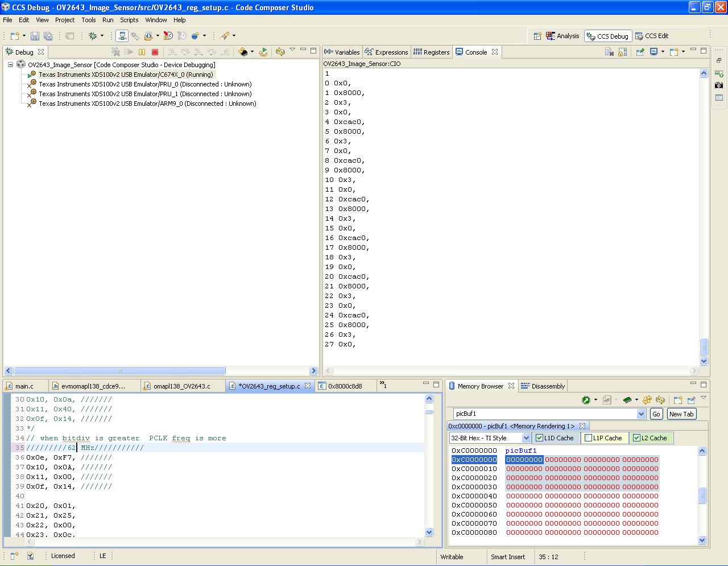Open the Debug launch dropdown arrow
Viewport: 728px width, 566px height.
coord(102,36)
